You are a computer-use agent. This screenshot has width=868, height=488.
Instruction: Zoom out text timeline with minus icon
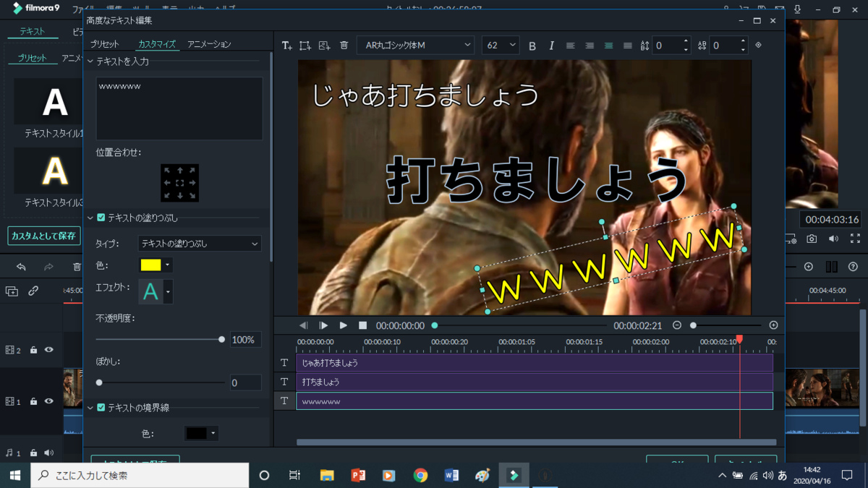coord(677,325)
